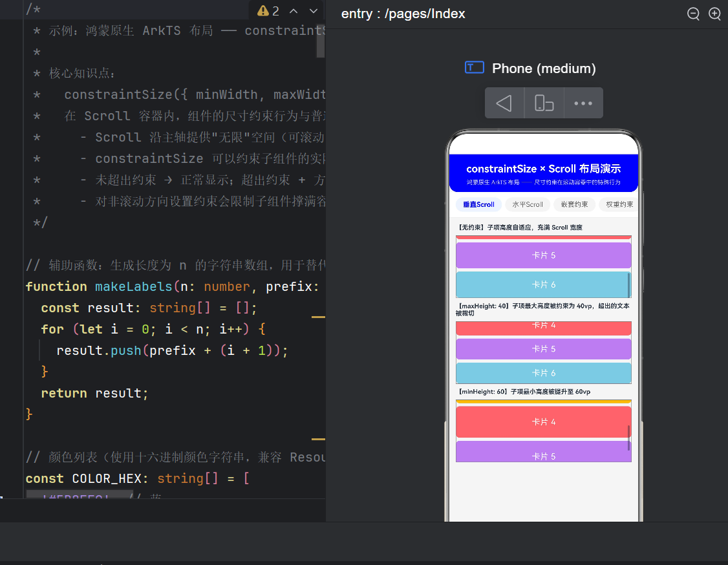728x565 pixels.
Task: Click the constraintSize × Scroll 布局演示 title
Action: coord(543,169)
